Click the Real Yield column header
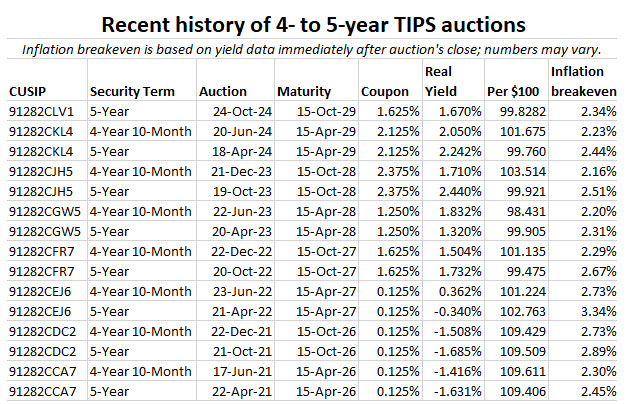The image size is (629, 404). click(x=444, y=81)
